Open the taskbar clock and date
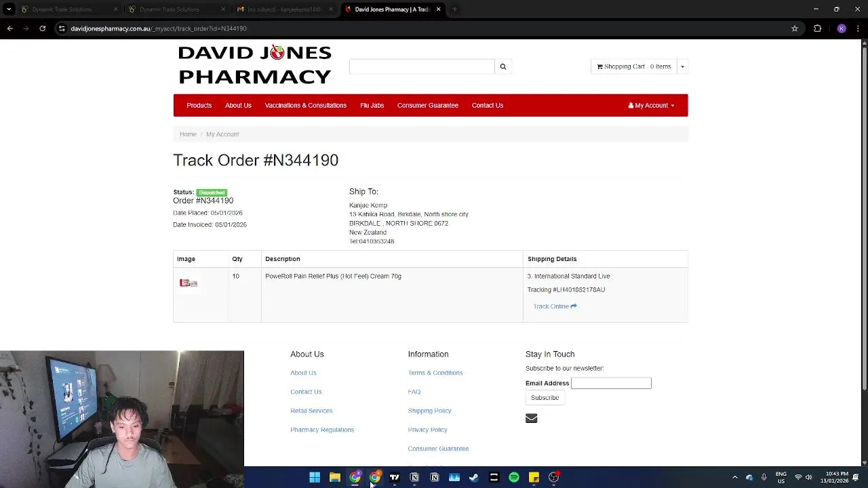 [x=834, y=477]
